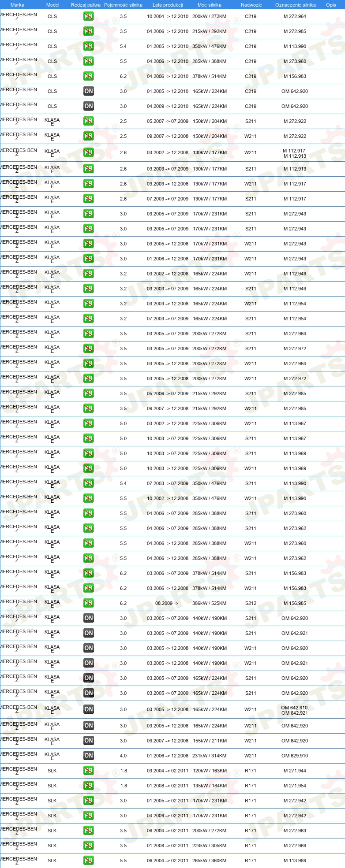
Task: Click ON icon in OM 642.910, OM 642.921 row
Action: 88,709
